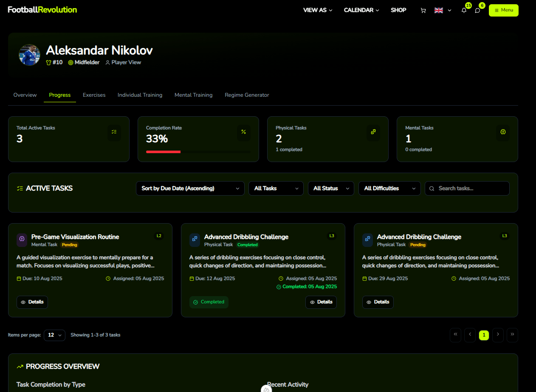
Task: Open the All Difficulties filter dropdown
Action: (x=389, y=188)
